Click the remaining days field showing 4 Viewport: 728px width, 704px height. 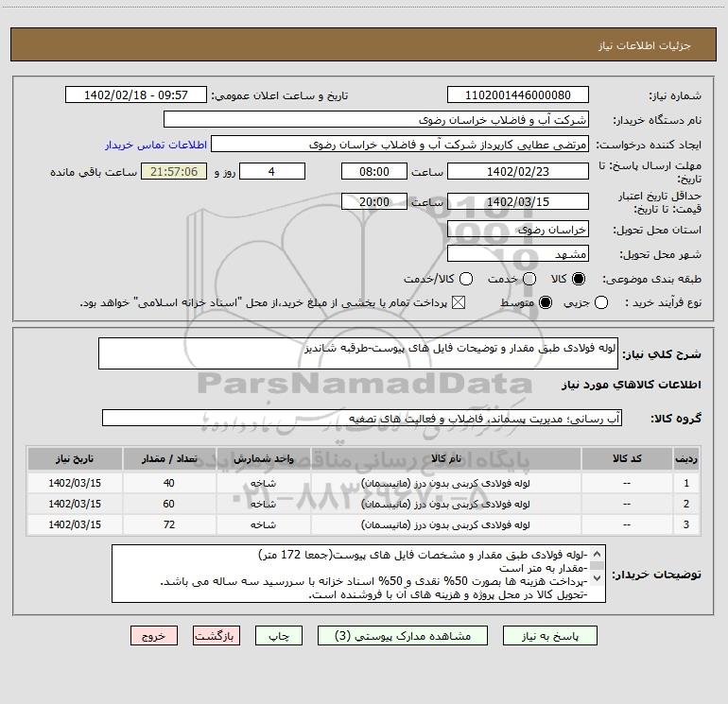[272, 171]
